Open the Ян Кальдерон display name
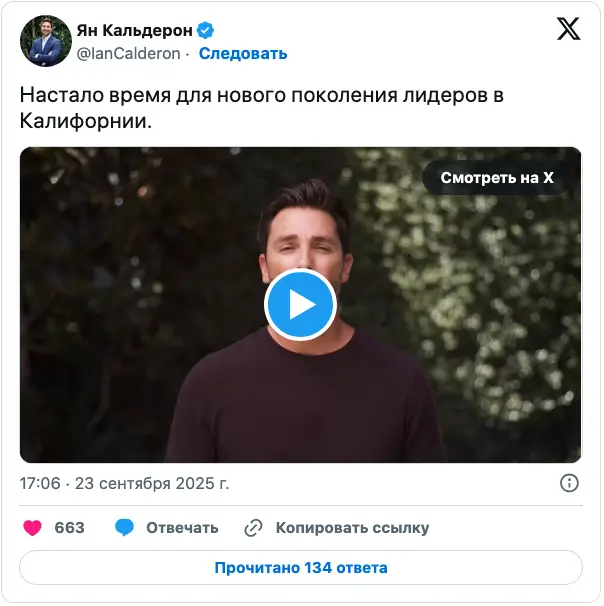This screenshot has height=606, width=604. [134, 31]
